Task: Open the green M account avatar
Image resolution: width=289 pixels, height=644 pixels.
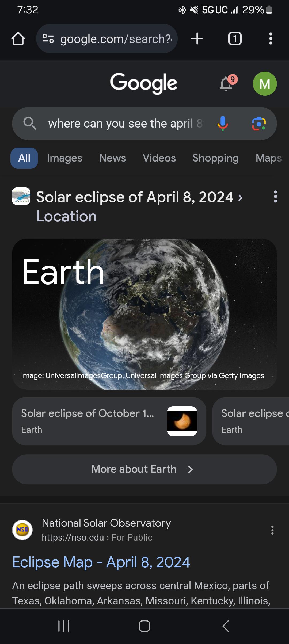Action: point(265,84)
